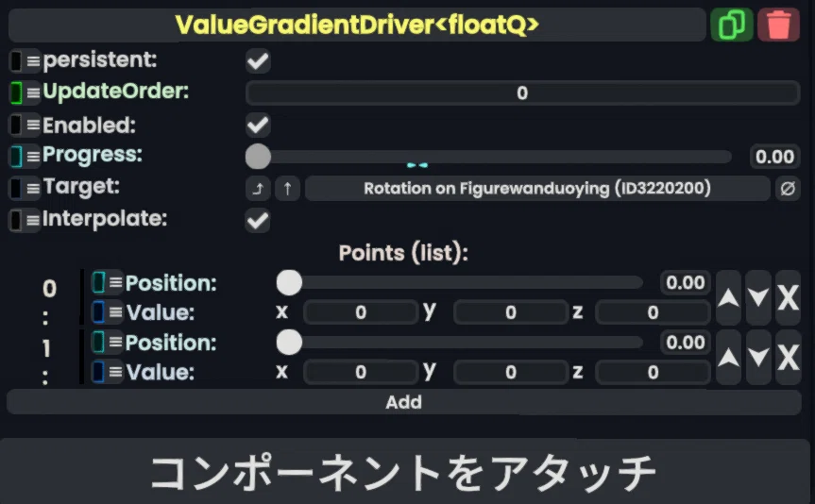Image resolution: width=815 pixels, height=504 pixels.
Task: Remove point 0 with X button
Action: click(x=788, y=297)
